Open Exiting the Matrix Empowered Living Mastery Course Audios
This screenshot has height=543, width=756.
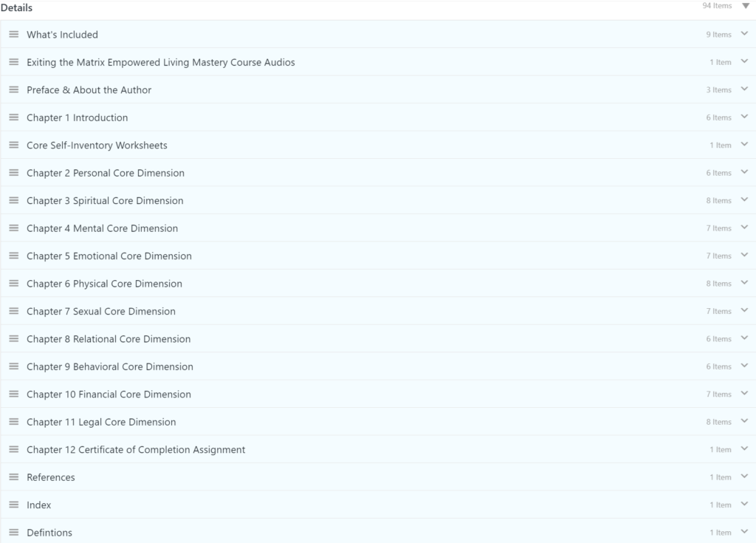pyautogui.click(x=160, y=62)
